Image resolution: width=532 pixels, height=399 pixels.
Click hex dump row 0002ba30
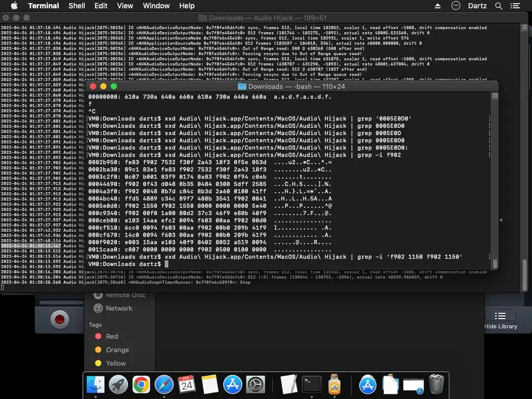click(x=210, y=169)
